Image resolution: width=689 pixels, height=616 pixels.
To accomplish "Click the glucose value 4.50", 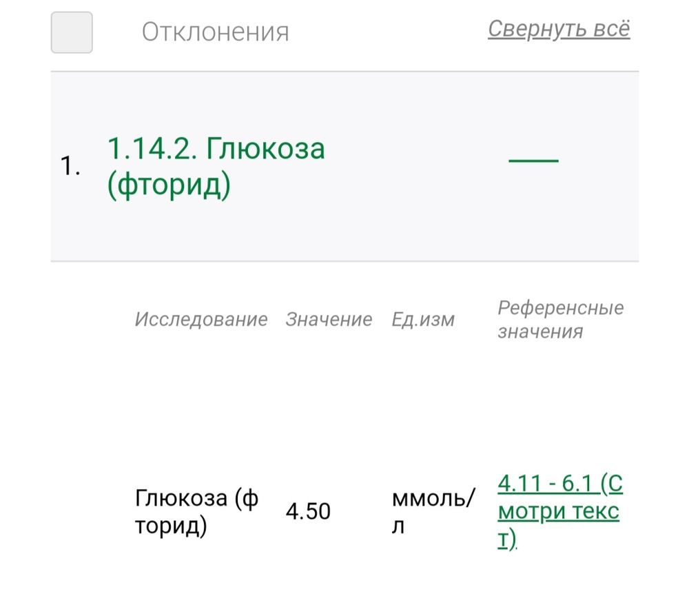I will coord(308,511).
